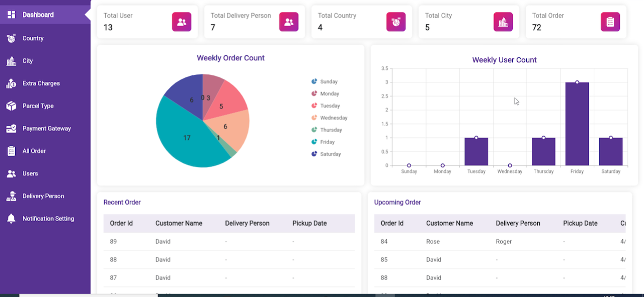Select the Dashboard menu item

point(38,15)
